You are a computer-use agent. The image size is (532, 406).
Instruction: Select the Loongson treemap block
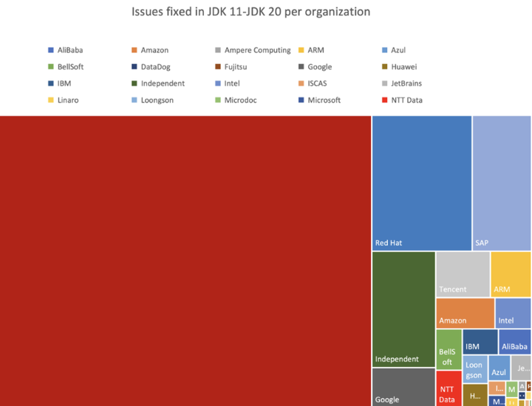tap(475, 369)
